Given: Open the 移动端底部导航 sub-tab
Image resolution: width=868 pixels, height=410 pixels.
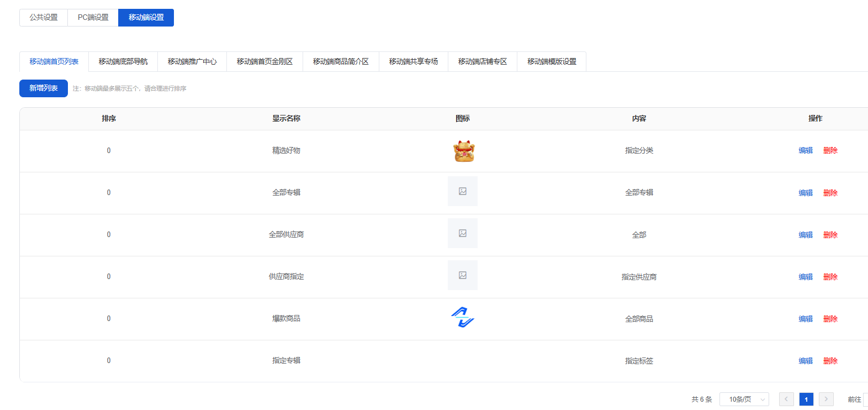Looking at the screenshot, I should 123,61.
